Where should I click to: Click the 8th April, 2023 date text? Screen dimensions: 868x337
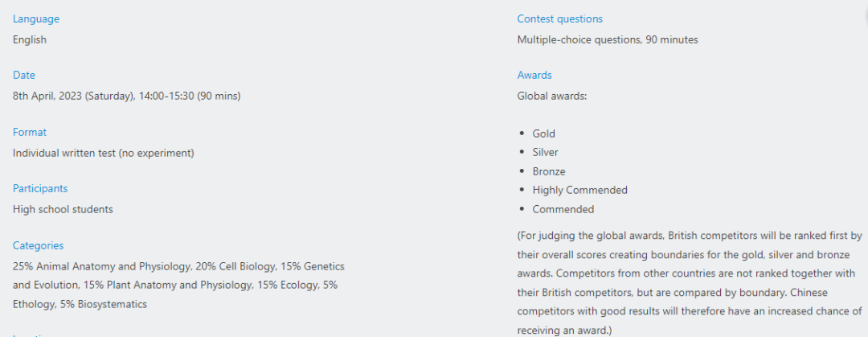coord(127,96)
